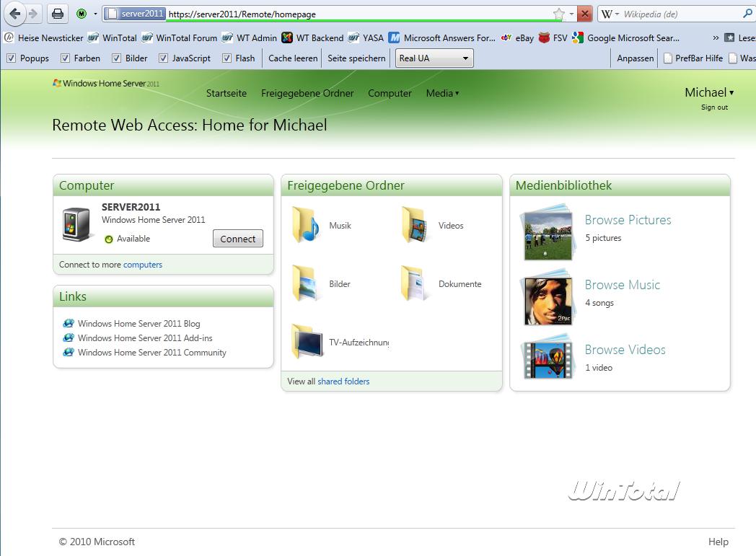Image resolution: width=756 pixels, height=556 pixels.
Task: Click the browser forward arrow
Action: [x=33, y=14]
